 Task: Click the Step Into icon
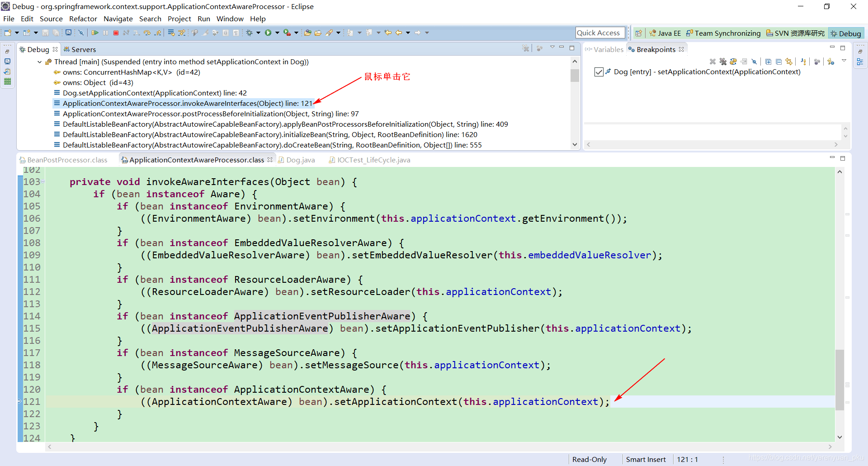click(x=137, y=33)
